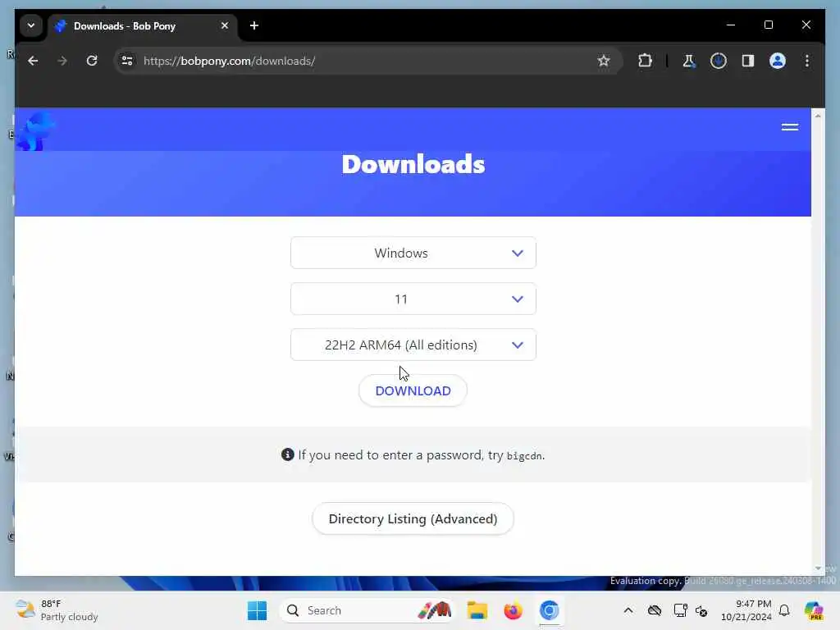The width and height of the screenshot is (840, 630).
Task: Open the network display tray icon
Action: coord(680,610)
